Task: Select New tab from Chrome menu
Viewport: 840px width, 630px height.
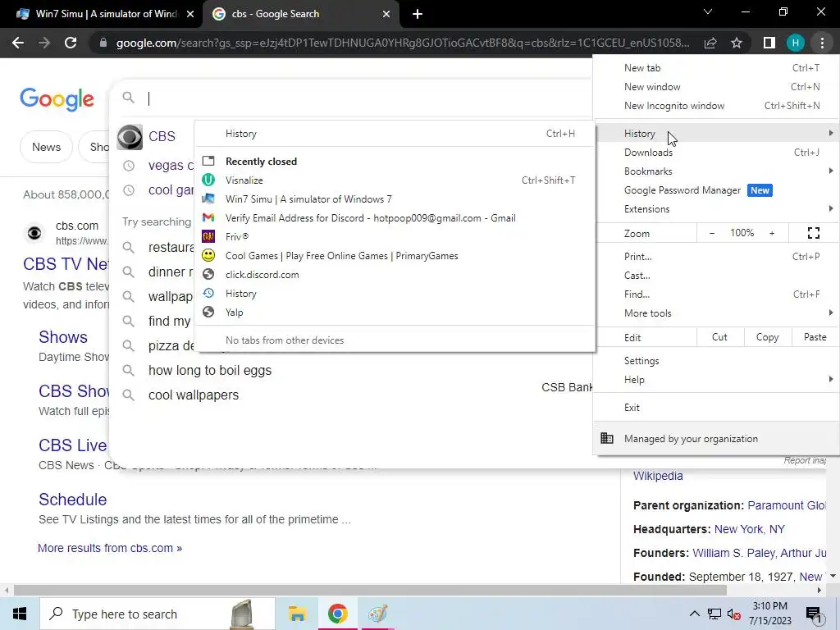Action: click(x=716, y=68)
